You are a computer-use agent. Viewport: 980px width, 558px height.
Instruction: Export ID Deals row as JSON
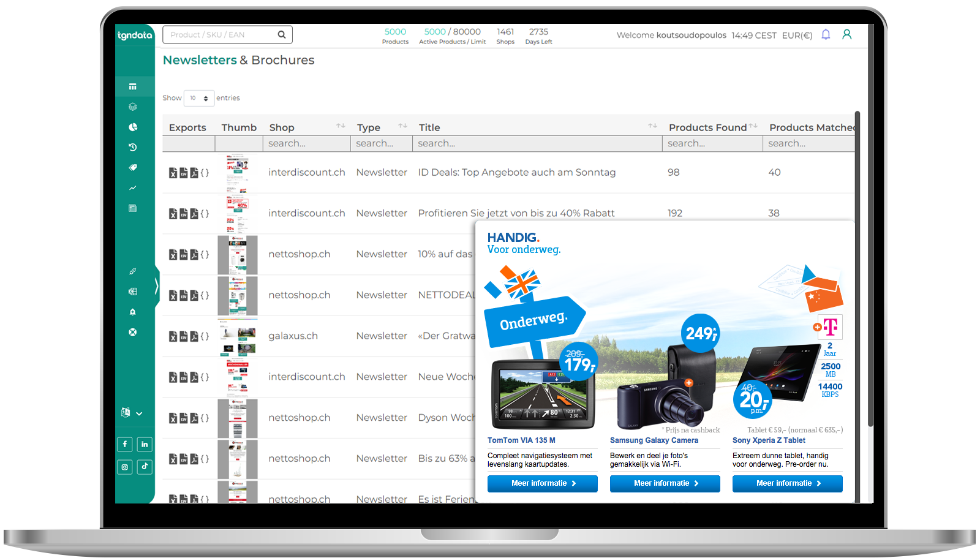click(205, 173)
